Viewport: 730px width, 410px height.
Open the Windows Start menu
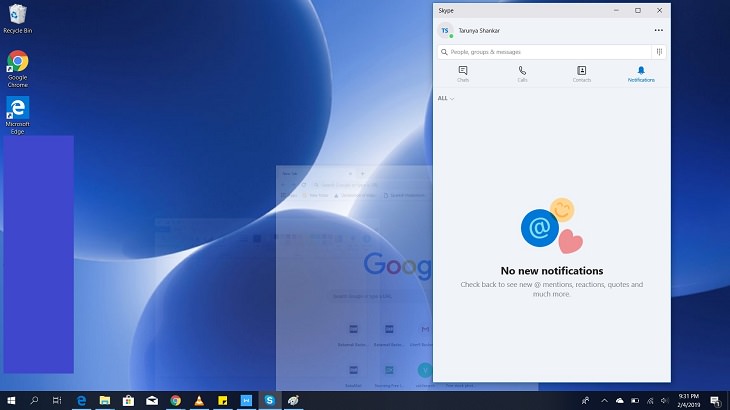click(11, 400)
